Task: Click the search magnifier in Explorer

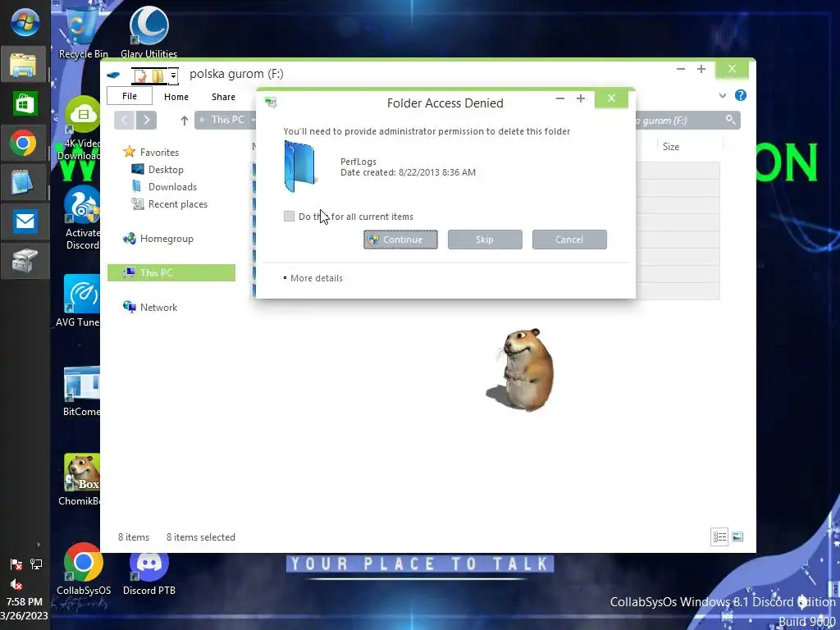Action: point(730,120)
